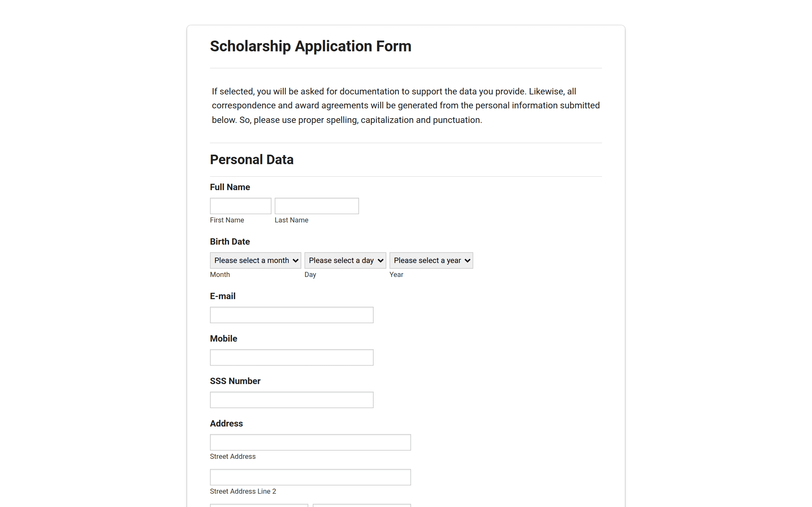812x507 pixels.
Task: Click the 'Mobile' field label
Action: [x=224, y=339]
